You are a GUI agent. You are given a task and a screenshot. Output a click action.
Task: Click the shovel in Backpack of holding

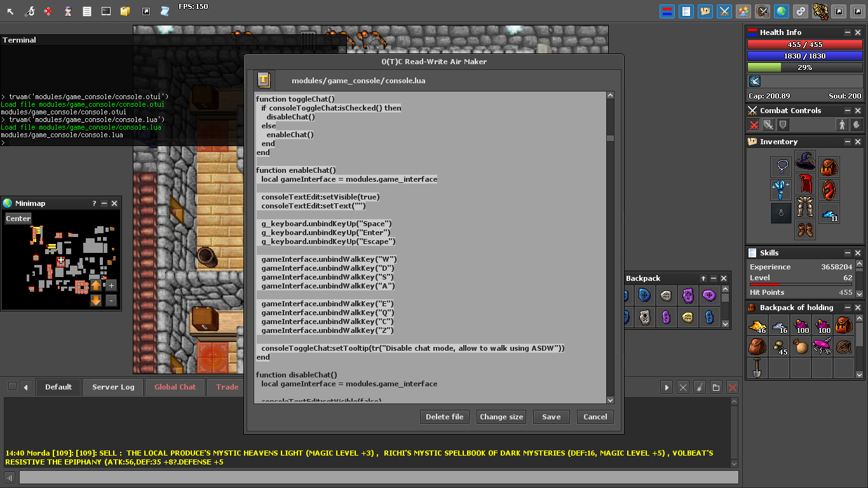click(x=758, y=367)
